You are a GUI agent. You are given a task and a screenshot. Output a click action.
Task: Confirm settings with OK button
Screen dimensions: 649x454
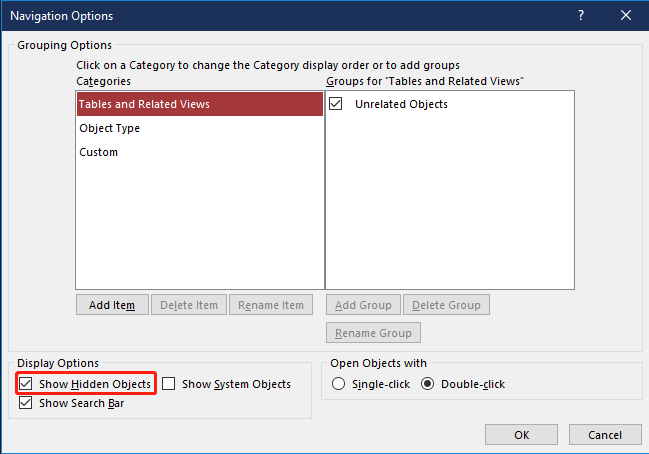point(522,435)
